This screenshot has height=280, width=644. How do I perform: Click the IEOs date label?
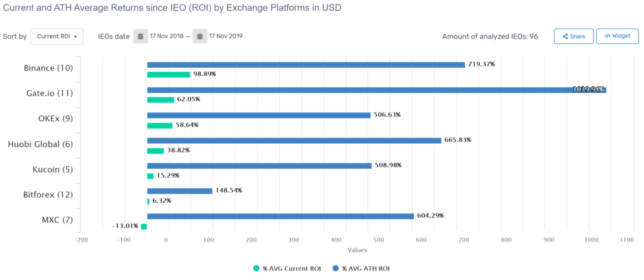pyautogui.click(x=114, y=36)
